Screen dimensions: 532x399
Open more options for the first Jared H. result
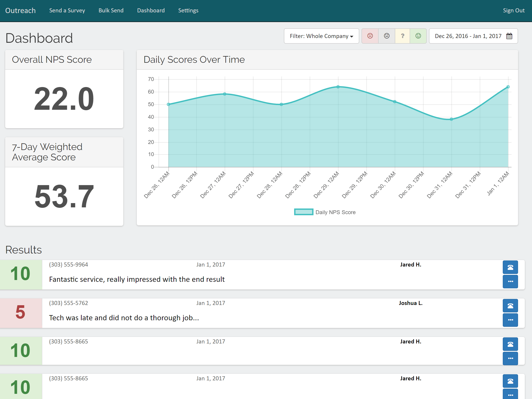click(x=510, y=281)
